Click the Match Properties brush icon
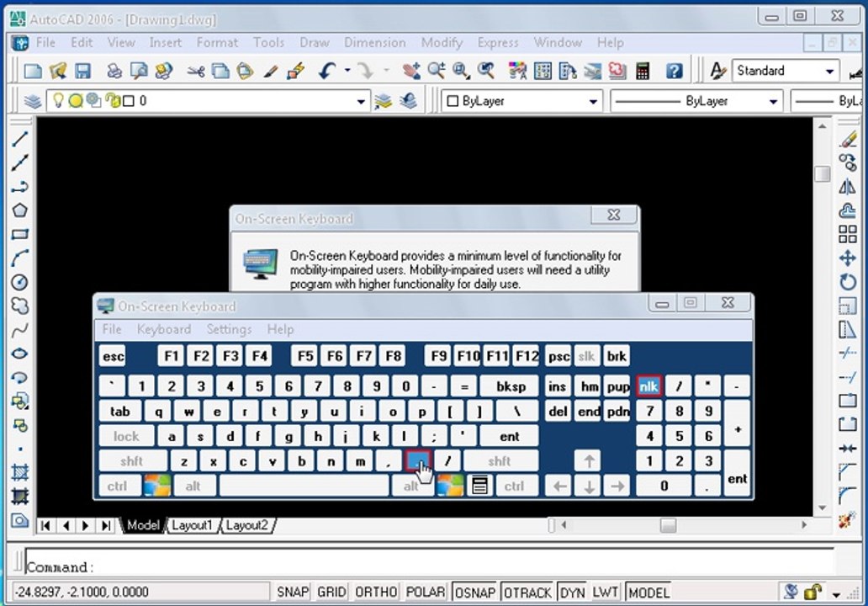Viewport: 868px width, 606px height. tap(270, 71)
